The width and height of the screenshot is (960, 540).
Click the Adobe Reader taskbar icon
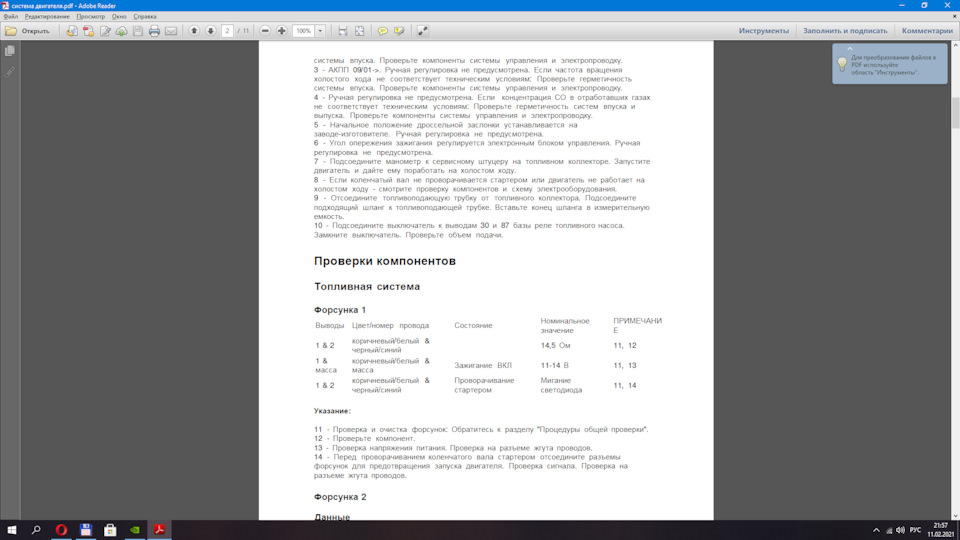159,530
